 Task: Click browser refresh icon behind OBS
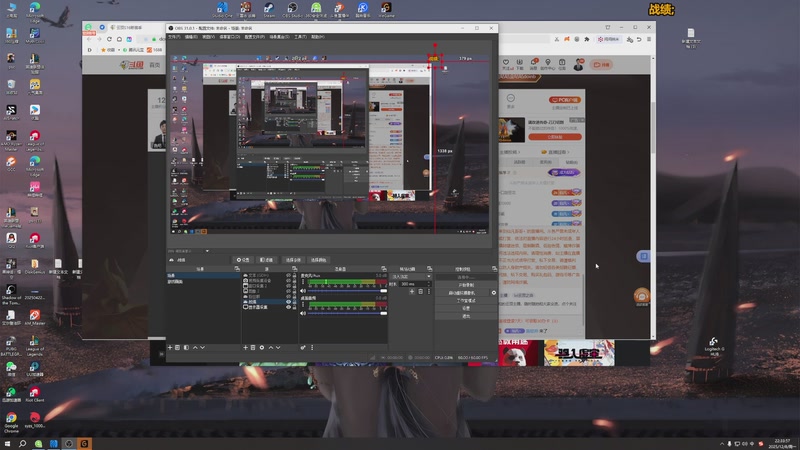click(109, 39)
